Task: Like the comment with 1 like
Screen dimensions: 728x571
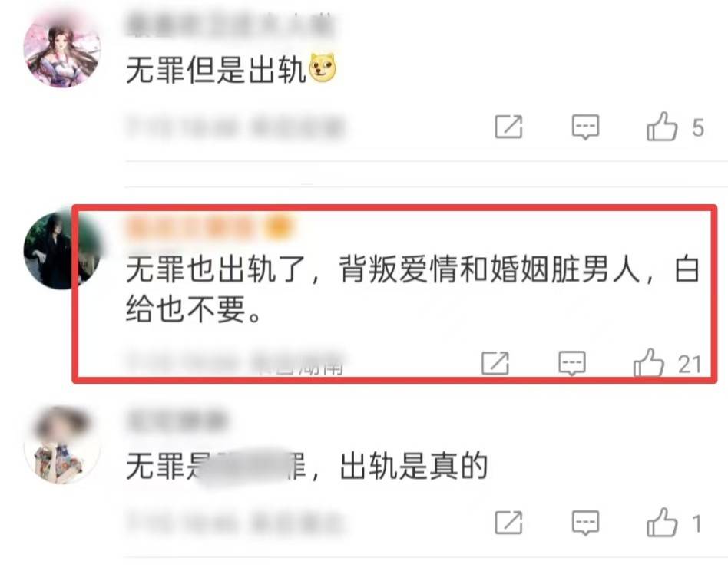Action: coord(662,523)
